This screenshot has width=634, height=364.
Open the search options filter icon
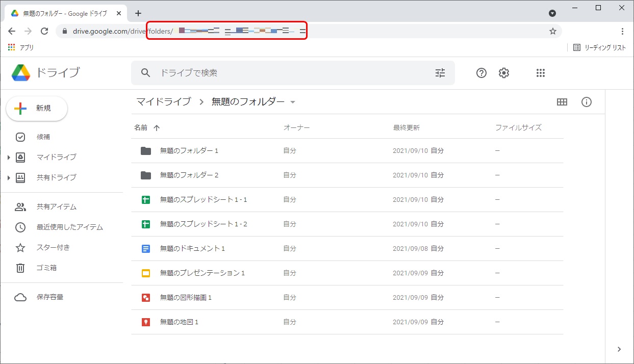click(440, 73)
